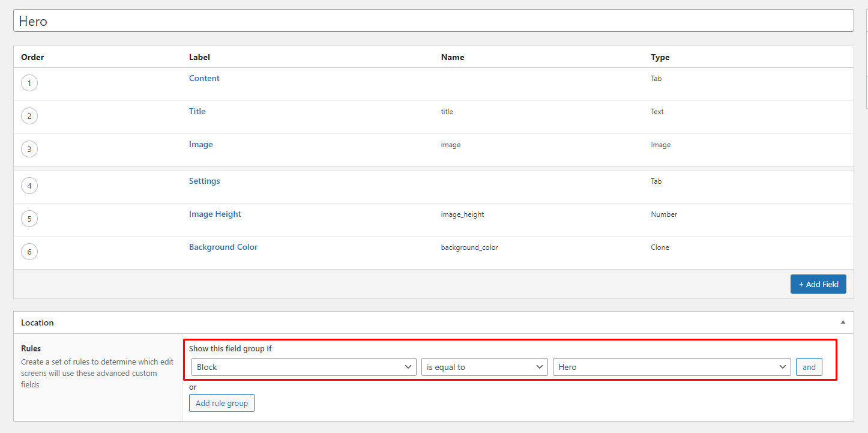Open the 'is equal to' operator dropdown
868x433 pixels.
point(484,367)
